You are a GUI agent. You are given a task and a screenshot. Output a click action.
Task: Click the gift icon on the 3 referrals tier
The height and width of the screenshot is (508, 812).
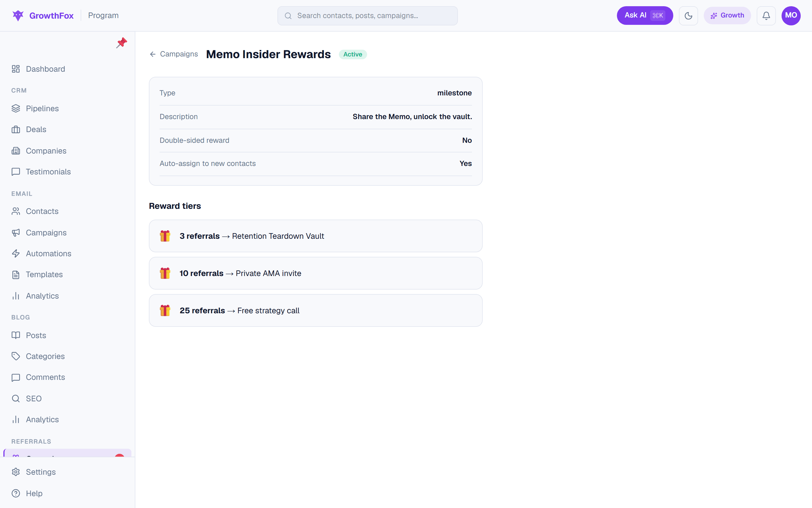click(x=165, y=236)
